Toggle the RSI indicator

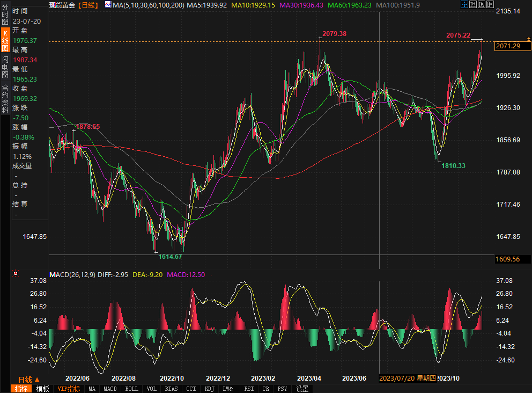249,389
